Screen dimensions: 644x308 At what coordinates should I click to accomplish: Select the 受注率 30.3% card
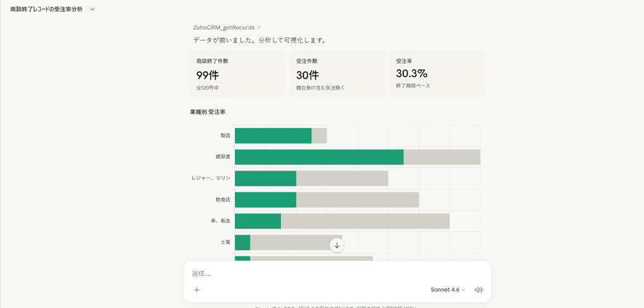437,74
